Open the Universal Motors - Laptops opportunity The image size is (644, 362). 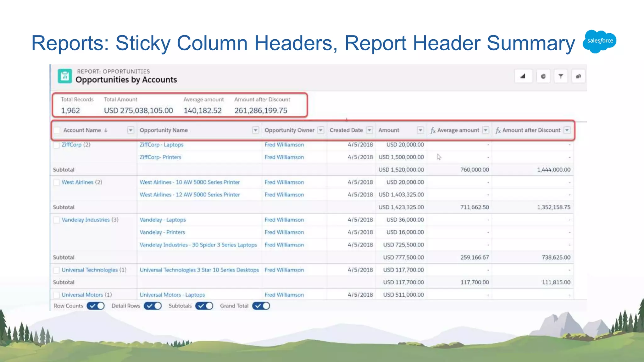point(172,295)
